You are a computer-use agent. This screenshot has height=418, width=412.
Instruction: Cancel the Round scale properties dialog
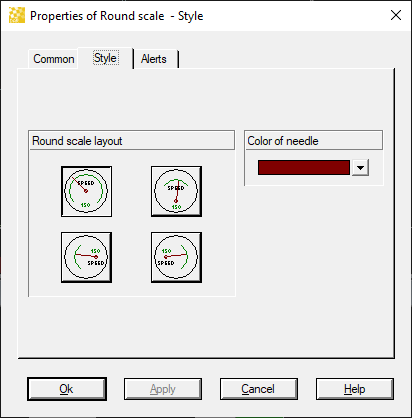point(259,389)
